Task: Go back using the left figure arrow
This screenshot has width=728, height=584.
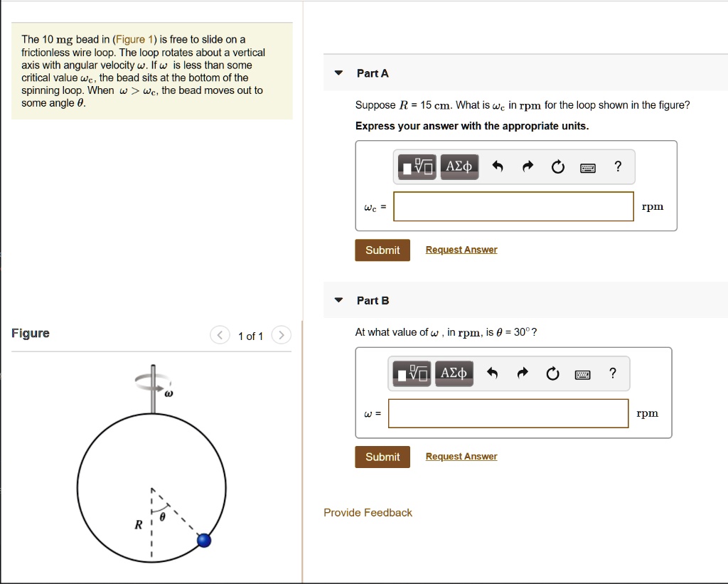Action: 220,335
